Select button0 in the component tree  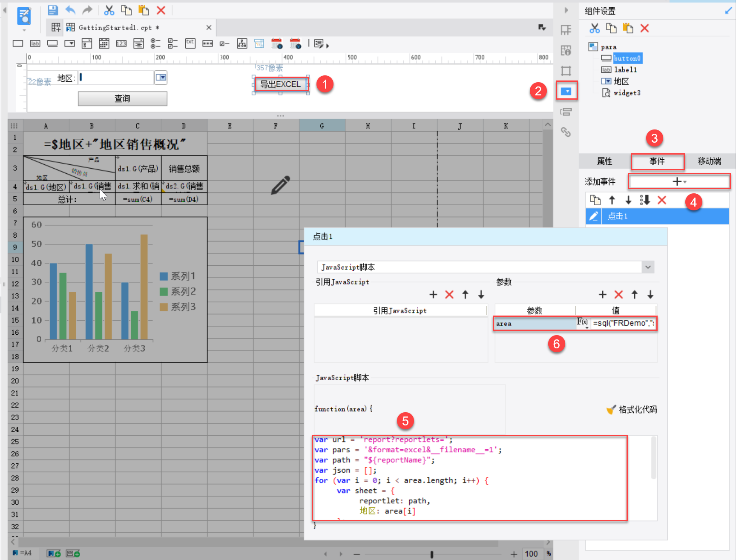[x=627, y=58]
